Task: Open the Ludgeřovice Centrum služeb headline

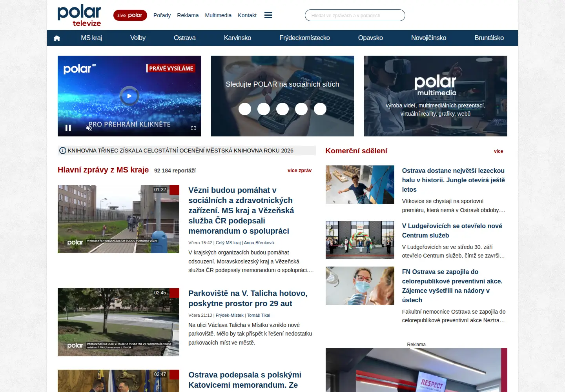Action: coord(452,230)
